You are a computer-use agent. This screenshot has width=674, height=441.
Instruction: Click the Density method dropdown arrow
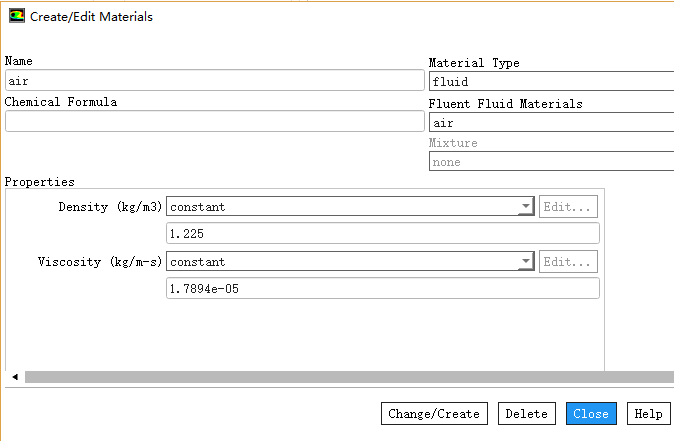[526, 207]
